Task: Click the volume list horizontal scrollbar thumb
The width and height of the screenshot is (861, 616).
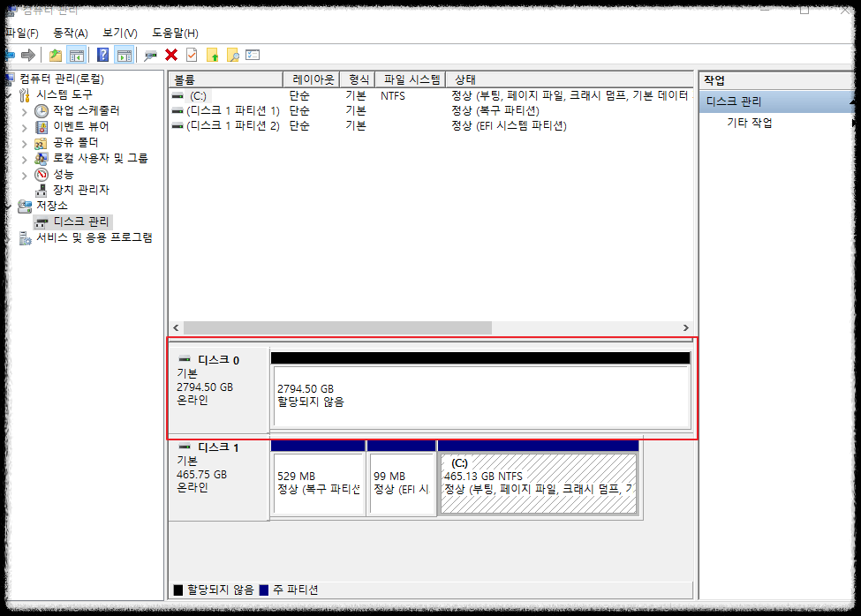Action: pyautogui.click(x=337, y=327)
